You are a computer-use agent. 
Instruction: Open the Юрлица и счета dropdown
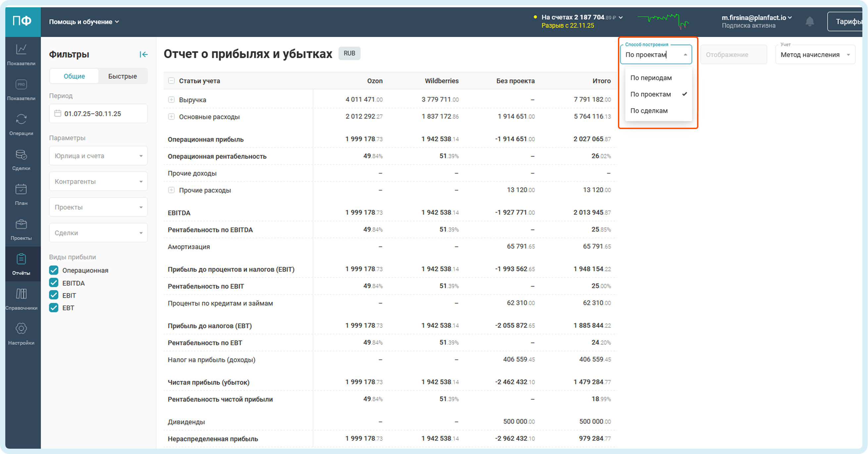click(98, 156)
